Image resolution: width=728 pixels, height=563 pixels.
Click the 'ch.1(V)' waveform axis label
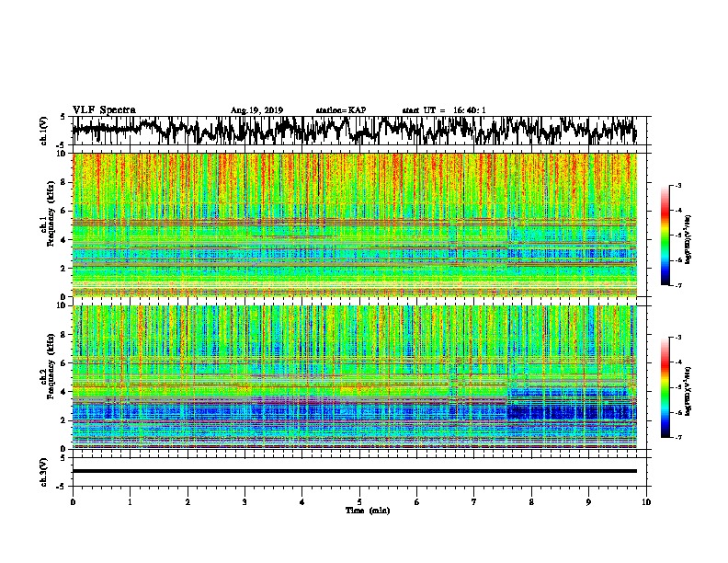pyautogui.click(x=44, y=131)
